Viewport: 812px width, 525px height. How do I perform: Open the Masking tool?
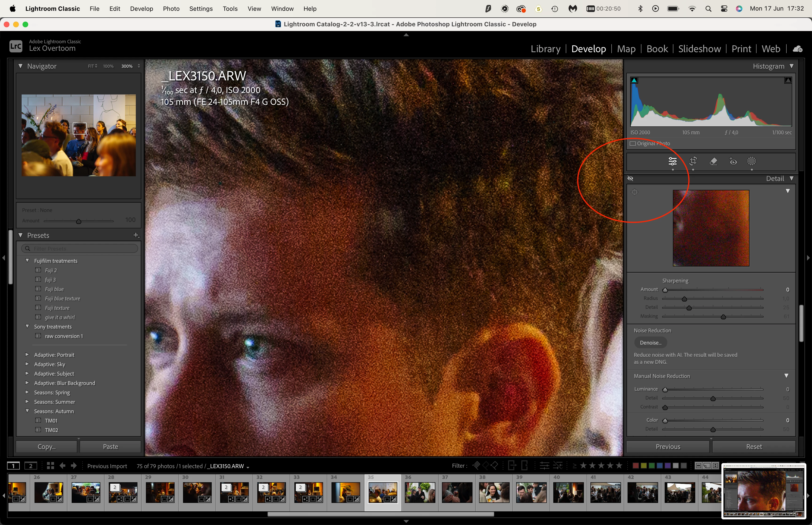pyautogui.click(x=751, y=161)
